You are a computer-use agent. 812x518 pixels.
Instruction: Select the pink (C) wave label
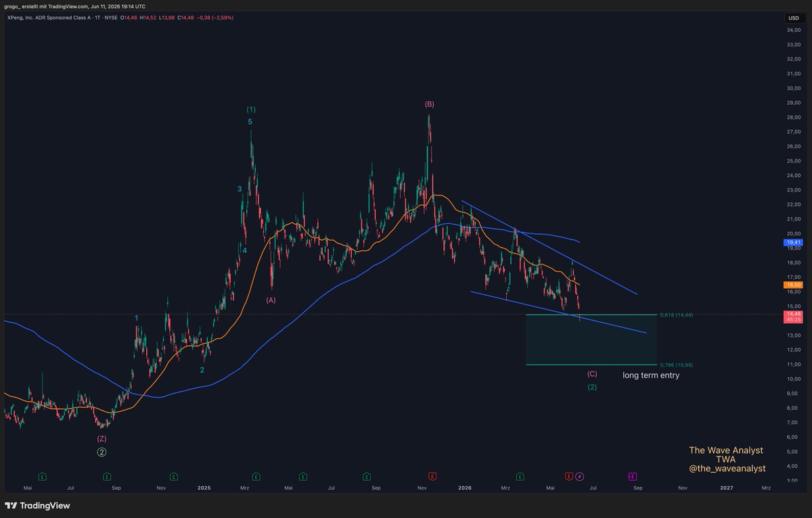[x=592, y=374]
